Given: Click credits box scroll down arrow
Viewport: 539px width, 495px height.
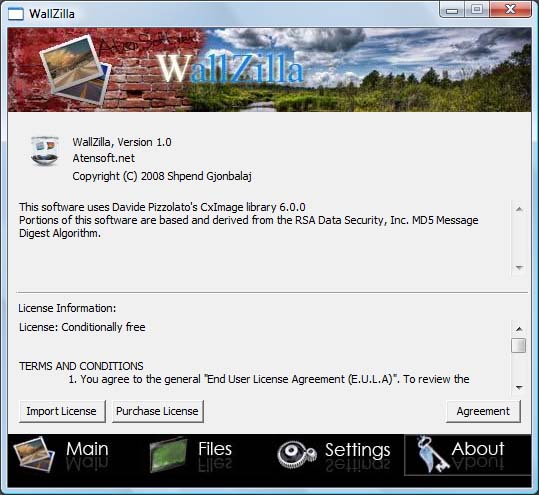Looking at the screenshot, I should pyautogui.click(x=519, y=267).
